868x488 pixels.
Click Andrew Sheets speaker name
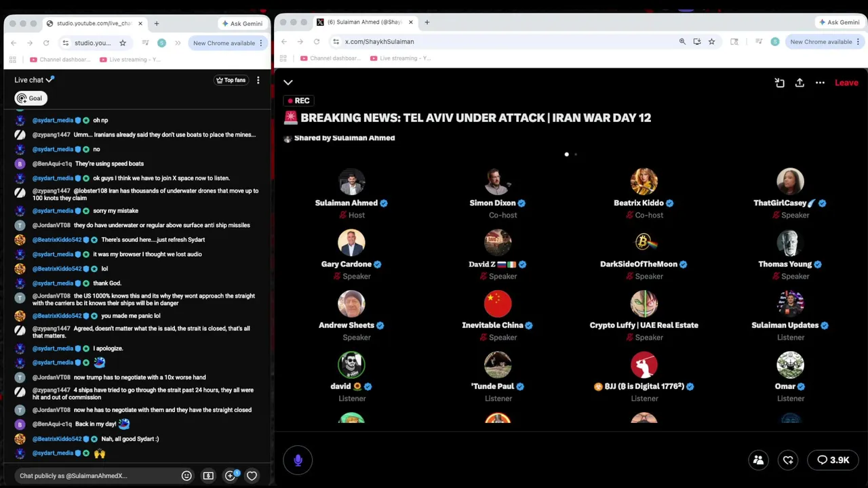347,325
